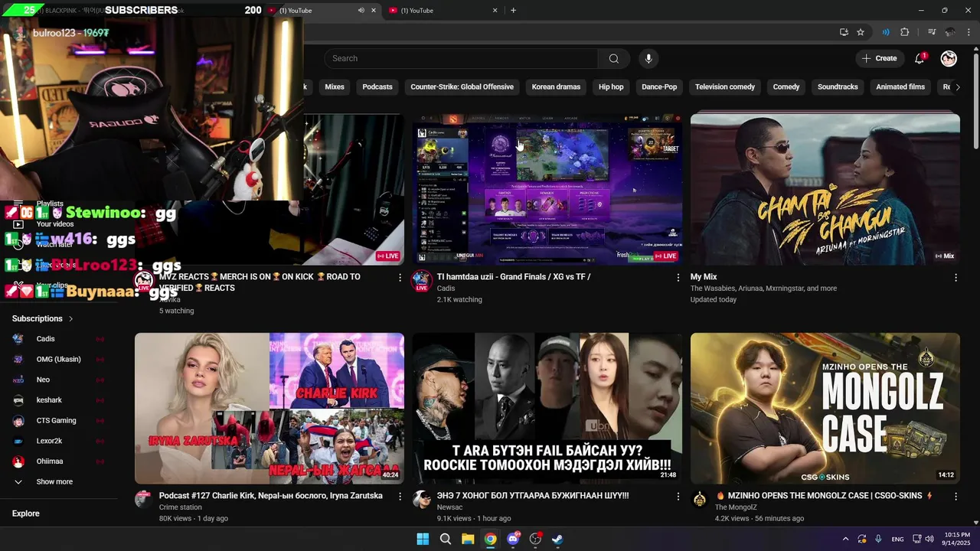Click Newsac channel avatar icon
This screenshot has width=980, height=551.
421,500
